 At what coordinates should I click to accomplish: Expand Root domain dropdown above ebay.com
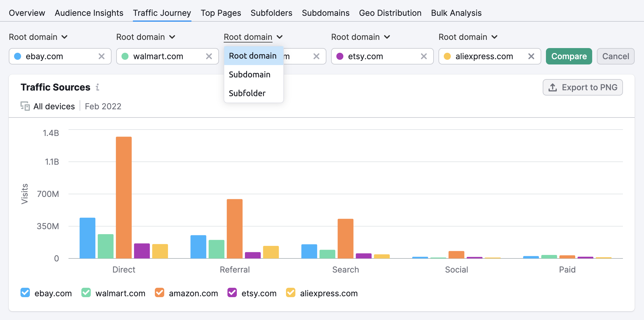(38, 37)
